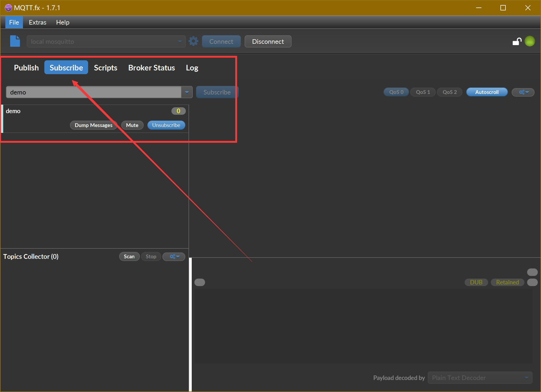Open the Extras menu

pos(37,22)
